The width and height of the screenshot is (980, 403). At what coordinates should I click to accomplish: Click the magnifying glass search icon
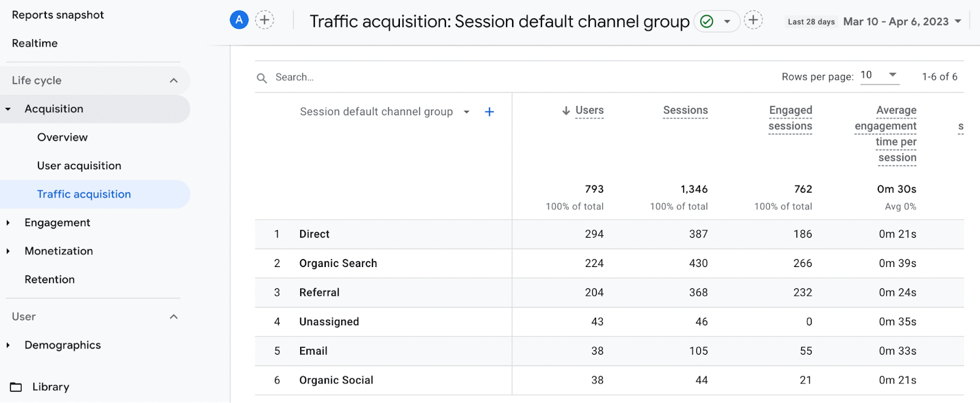point(262,78)
